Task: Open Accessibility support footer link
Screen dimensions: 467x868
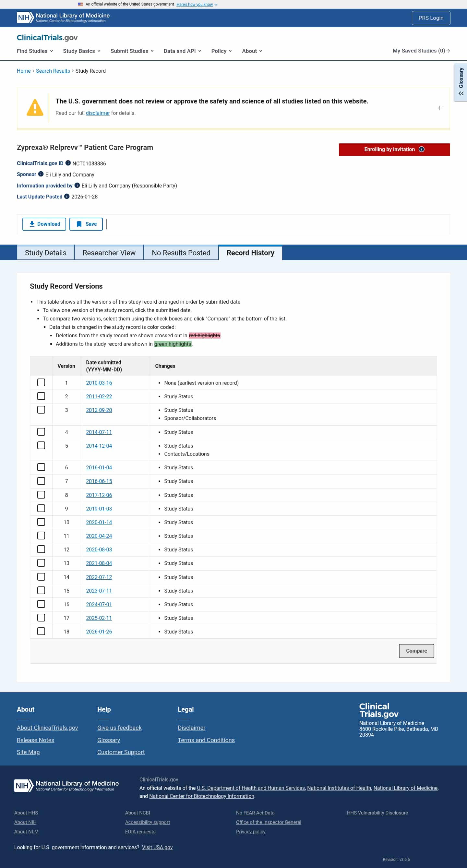Action: pyautogui.click(x=148, y=822)
